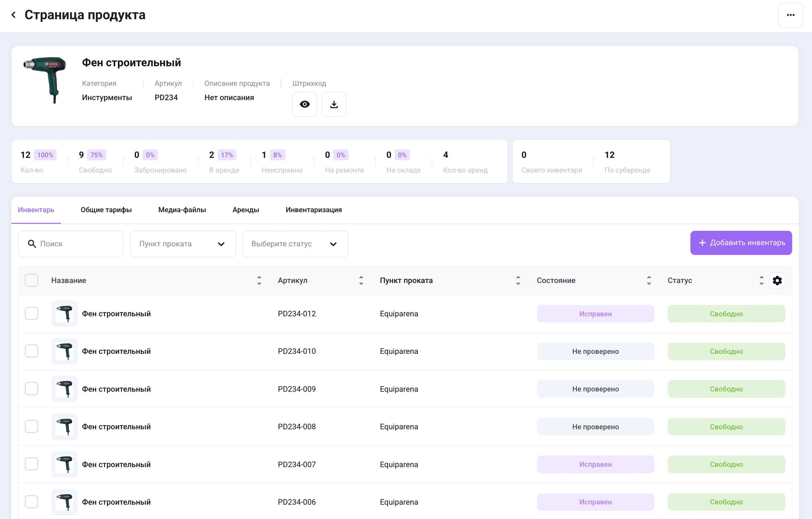
Task: Sort table by Артикул column arrows
Action: tap(361, 280)
